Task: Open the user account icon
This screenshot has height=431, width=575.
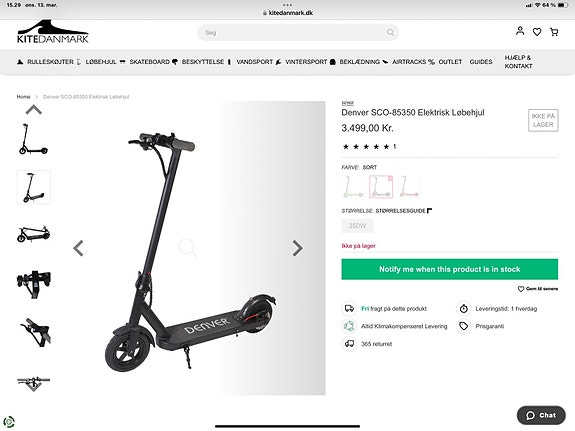Action: (520, 31)
